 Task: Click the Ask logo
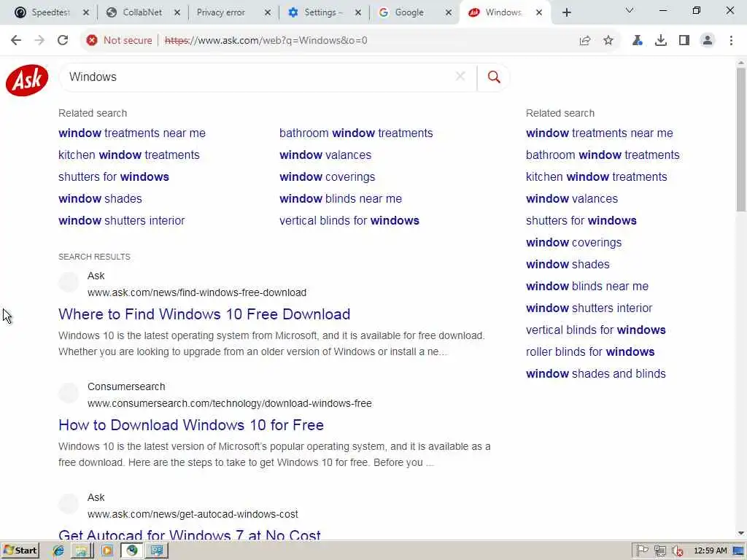tap(27, 80)
